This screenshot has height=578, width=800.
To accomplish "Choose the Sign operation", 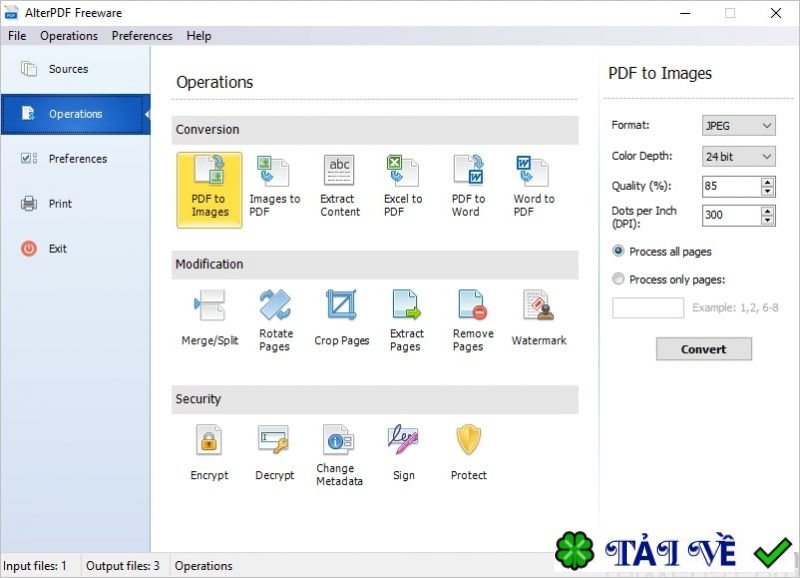I will 403,453.
